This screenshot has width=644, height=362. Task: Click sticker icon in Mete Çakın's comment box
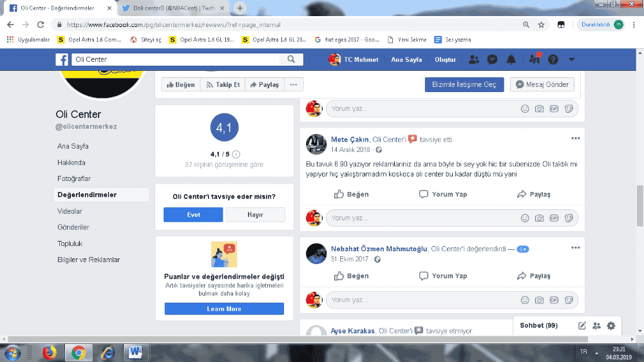pyautogui.click(x=569, y=218)
